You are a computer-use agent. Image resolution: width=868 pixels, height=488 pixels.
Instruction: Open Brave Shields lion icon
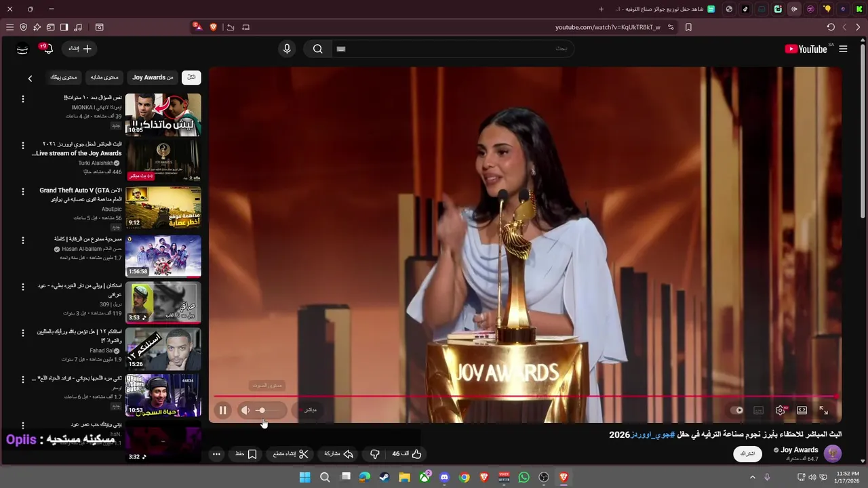pyautogui.click(x=214, y=27)
